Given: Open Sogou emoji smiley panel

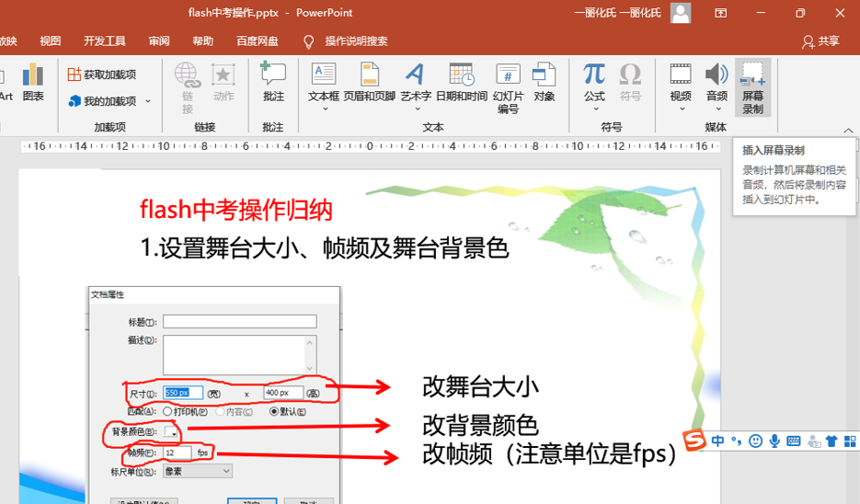Looking at the screenshot, I should pos(755,441).
